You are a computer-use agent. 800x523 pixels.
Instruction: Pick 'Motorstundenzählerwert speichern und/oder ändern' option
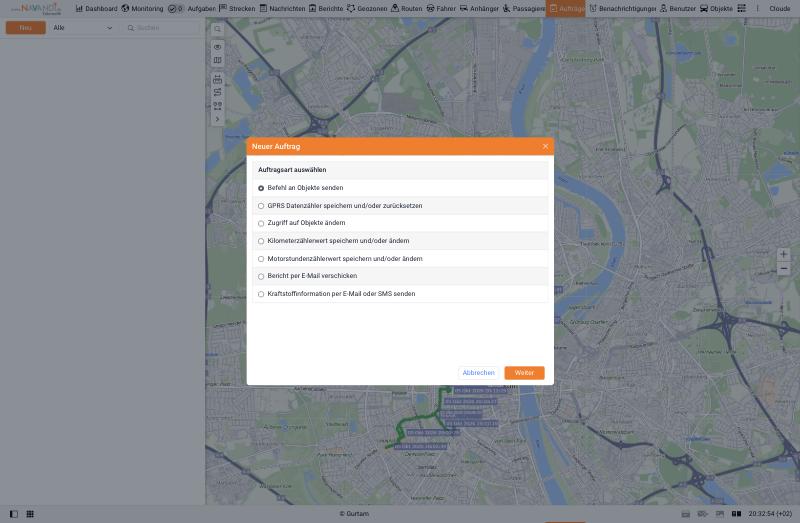coord(261,259)
